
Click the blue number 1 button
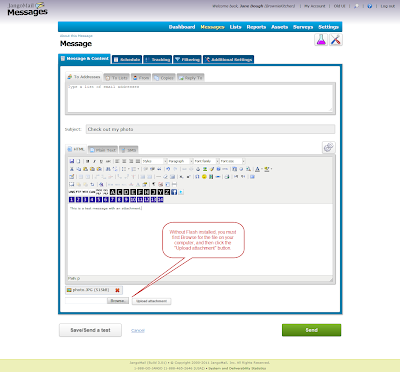pos(72,199)
